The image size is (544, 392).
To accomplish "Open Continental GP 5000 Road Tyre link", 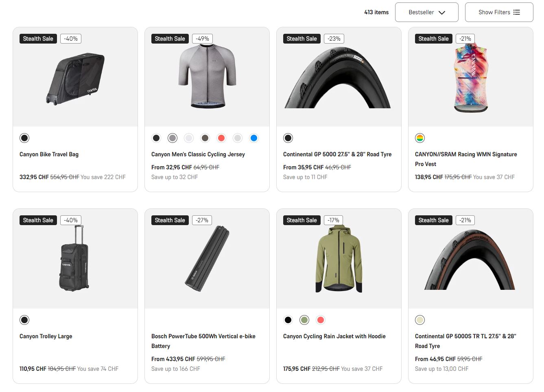I will coord(337,154).
